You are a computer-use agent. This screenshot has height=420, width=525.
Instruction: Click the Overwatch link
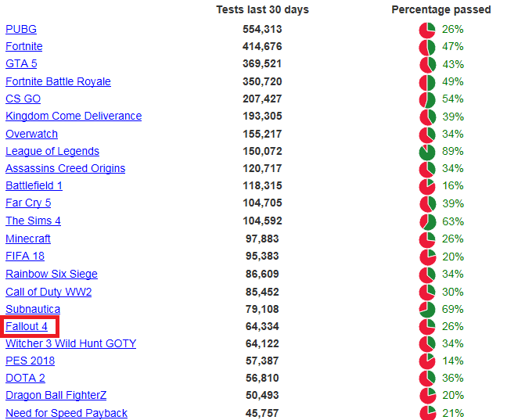pos(32,134)
